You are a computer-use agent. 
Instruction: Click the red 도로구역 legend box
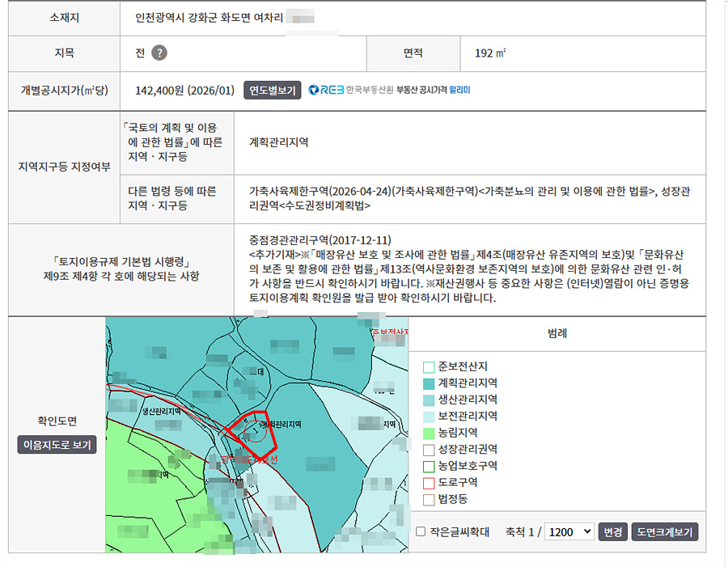[429, 483]
